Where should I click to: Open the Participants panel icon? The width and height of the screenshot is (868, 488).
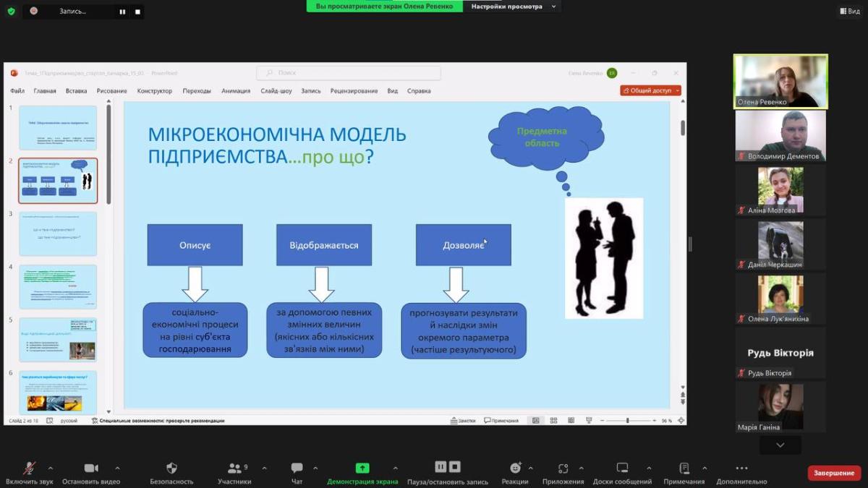pos(234,468)
